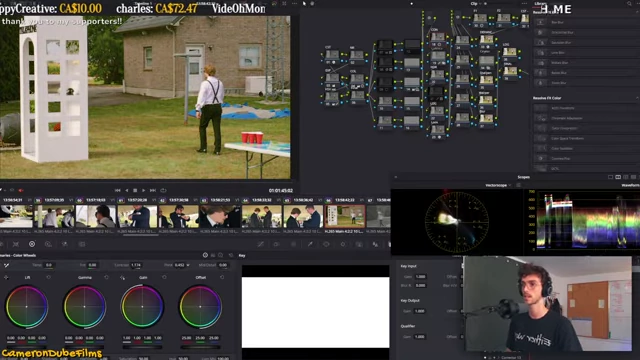Reset the Gain color wheel
This screenshot has height=360, width=640.
point(164,278)
